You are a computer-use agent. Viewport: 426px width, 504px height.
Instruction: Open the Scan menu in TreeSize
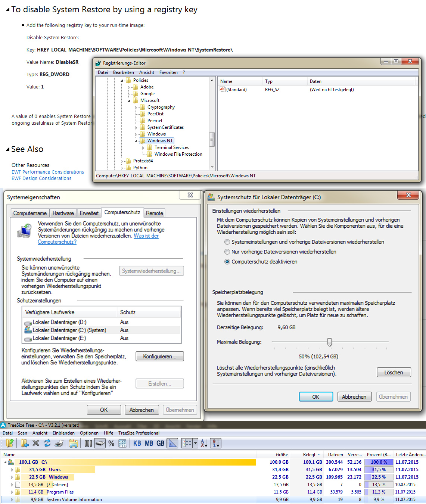pos(22,433)
